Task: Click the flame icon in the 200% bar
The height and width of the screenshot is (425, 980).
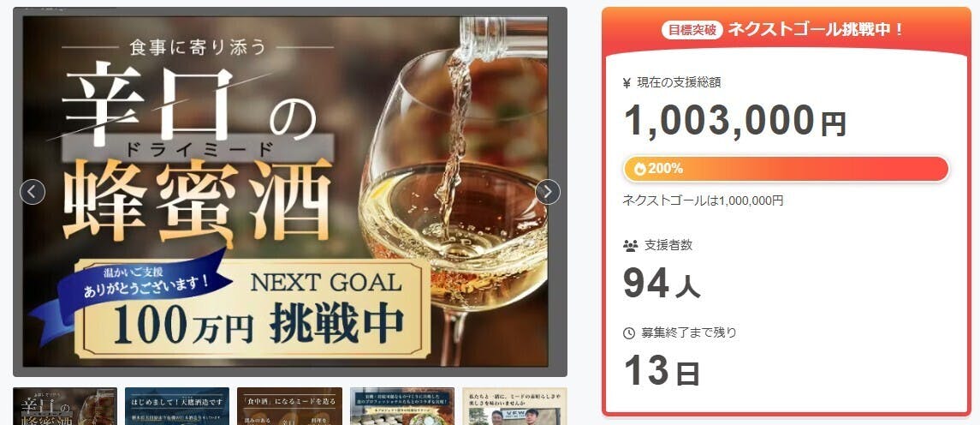Action: (639, 169)
